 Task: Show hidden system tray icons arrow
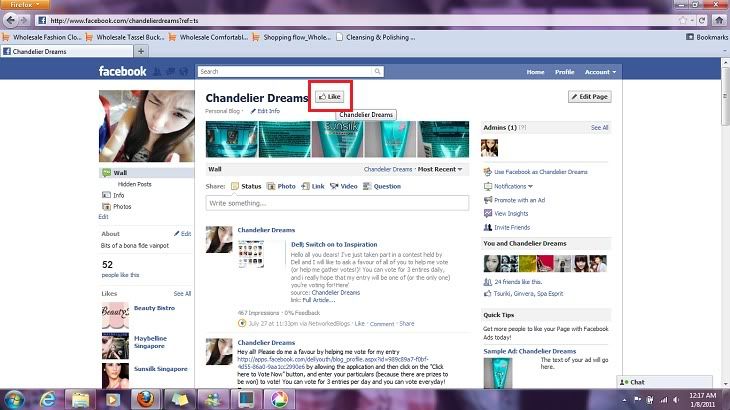(624, 400)
